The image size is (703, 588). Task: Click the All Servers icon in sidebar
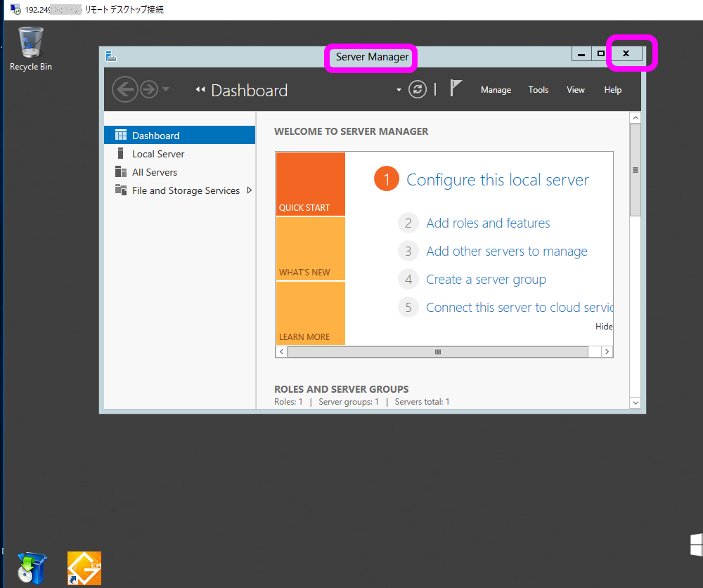121,171
